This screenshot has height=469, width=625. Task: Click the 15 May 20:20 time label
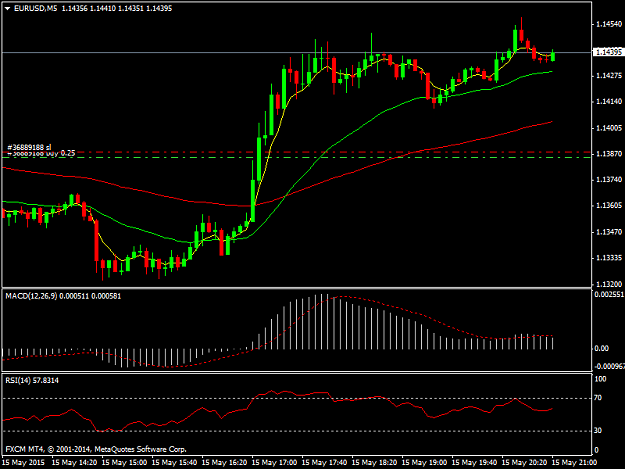[525, 463]
